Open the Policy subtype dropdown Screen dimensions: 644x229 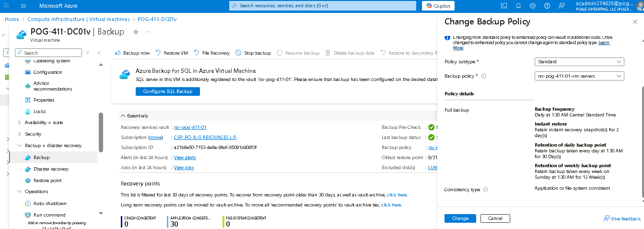tap(579, 62)
